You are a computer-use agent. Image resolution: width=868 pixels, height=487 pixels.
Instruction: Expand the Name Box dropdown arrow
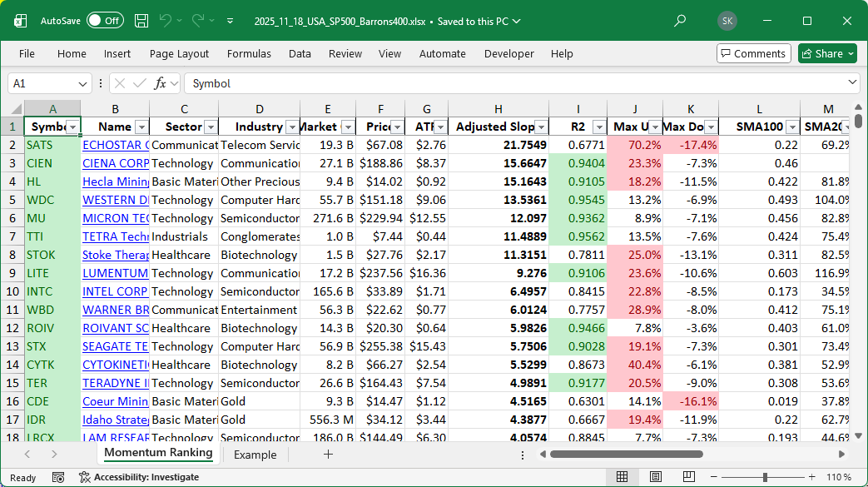point(82,83)
